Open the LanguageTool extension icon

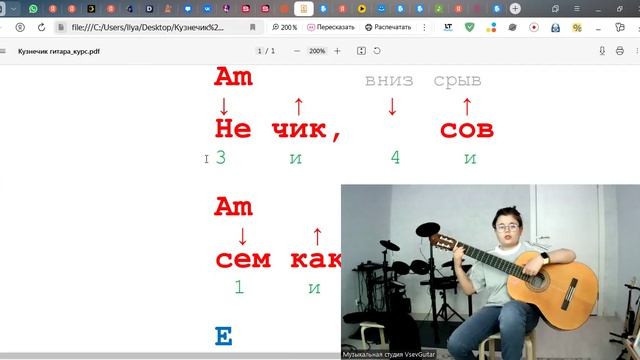[x=448, y=27]
